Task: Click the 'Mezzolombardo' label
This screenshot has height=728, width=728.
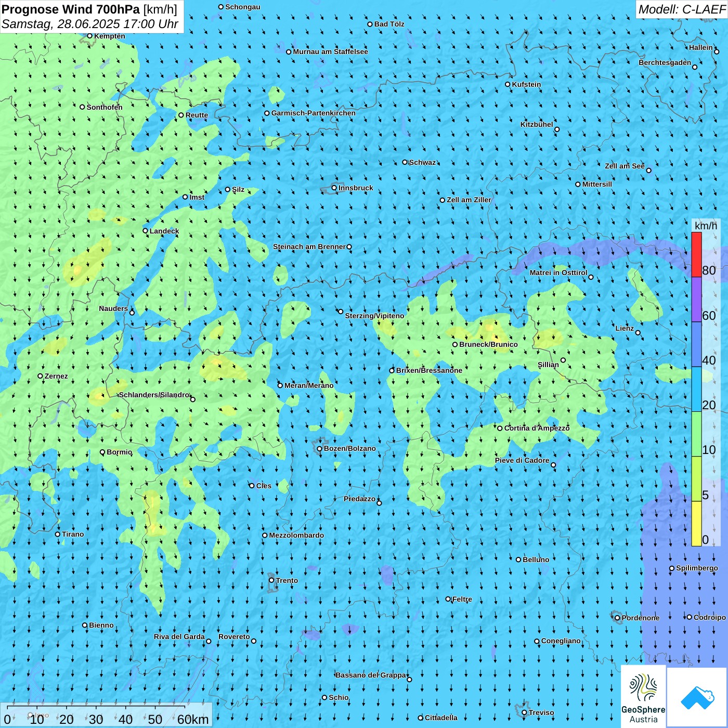Action: point(296,535)
